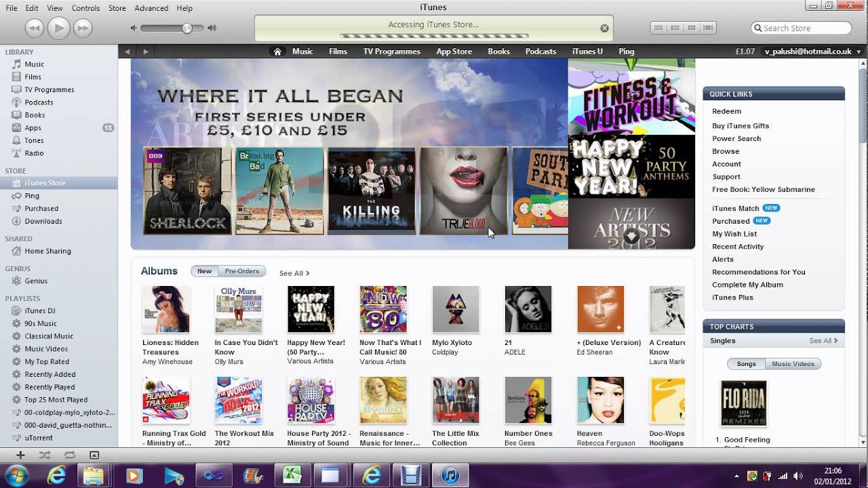Click Redeem in Quick Links

(x=726, y=111)
